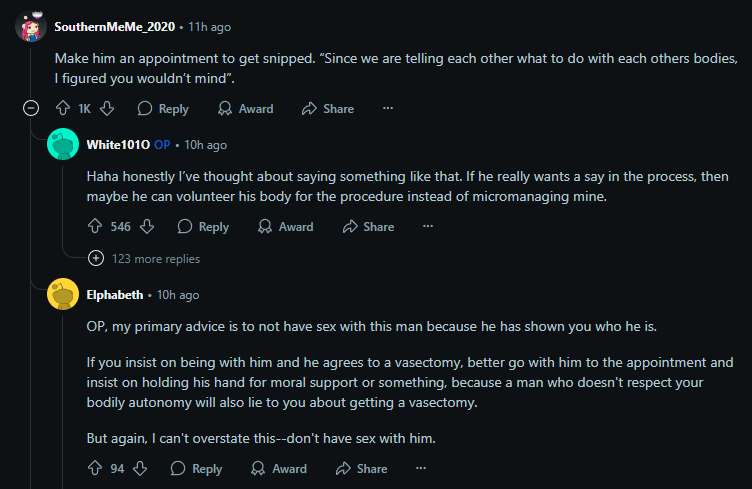Upvote White101O's reply
Image resolution: width=752 pixels, height=489 pixels.
[x=95, y=227]
